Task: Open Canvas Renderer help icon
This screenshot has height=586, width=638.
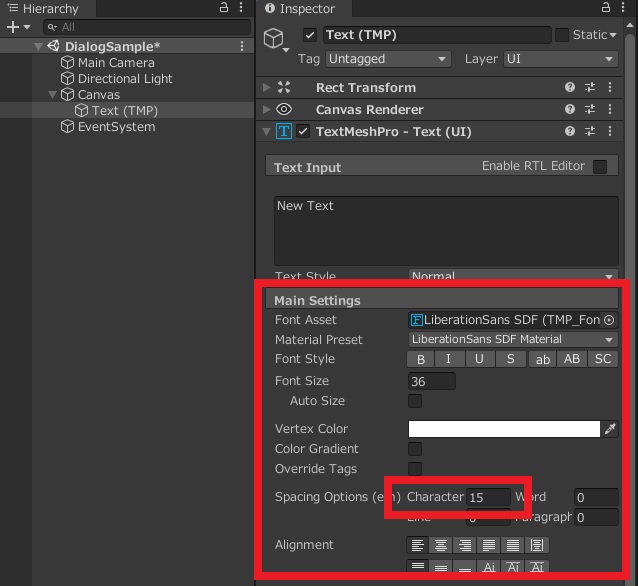Action: [570, 109]
